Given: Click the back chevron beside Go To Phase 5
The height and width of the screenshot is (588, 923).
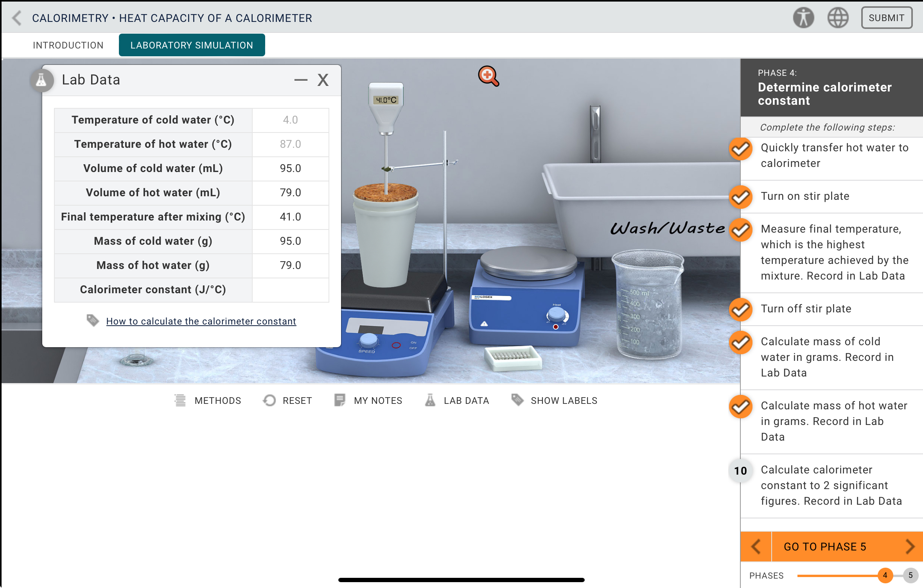Looking at the screenshot, I should 756,546.
